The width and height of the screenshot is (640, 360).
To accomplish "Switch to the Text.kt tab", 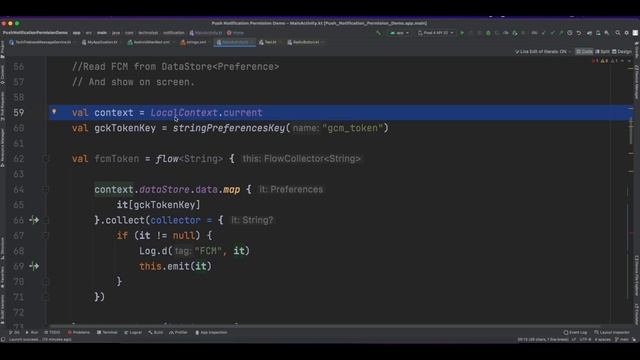I will [x=269, y=42].
